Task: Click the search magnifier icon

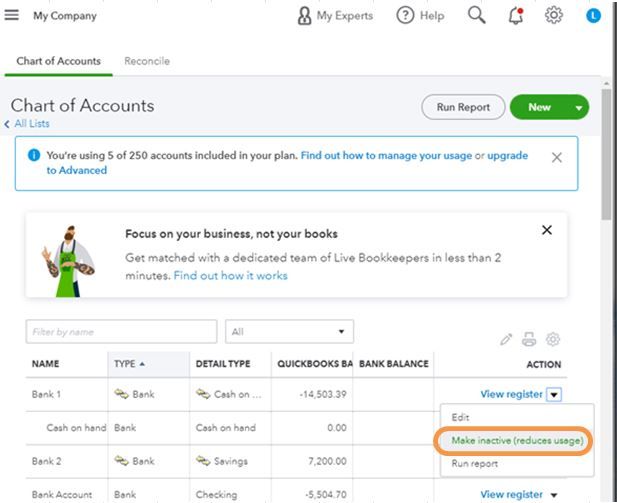Action: pyautogui.click(x=477, y=15)
